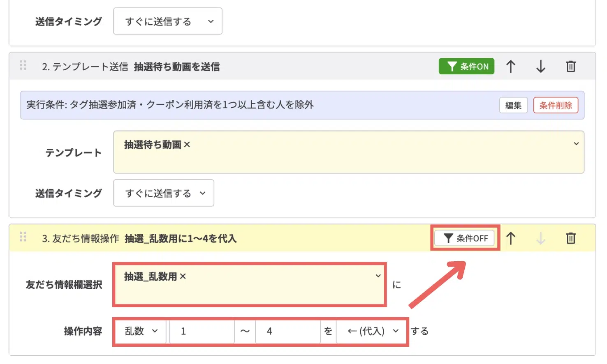Open the 乱数 operation type dropdown
The image size is (607, 364).
pos(141,331)
